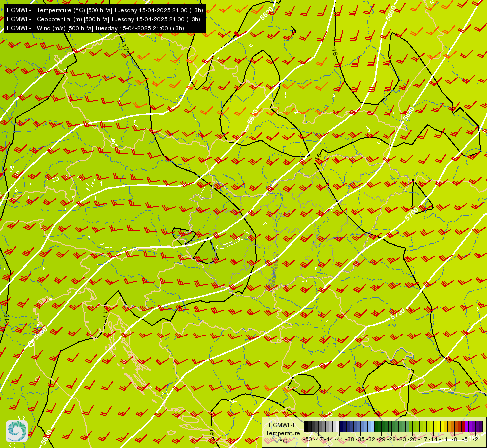The image size is (487, 448).
Task: Click the -26 tick value in the legend
Action: click(x=391, y=439)
